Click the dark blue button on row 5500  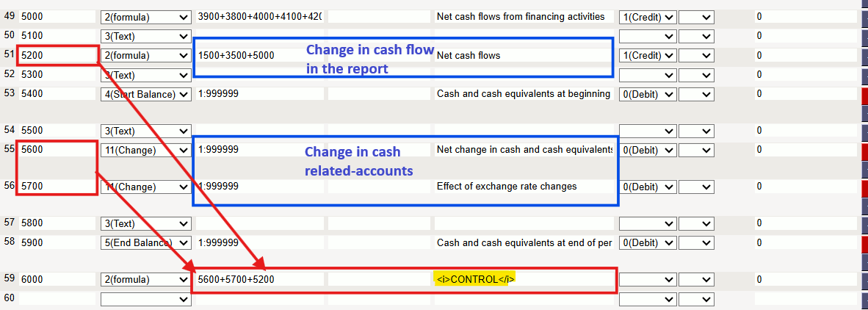[864, 131]
